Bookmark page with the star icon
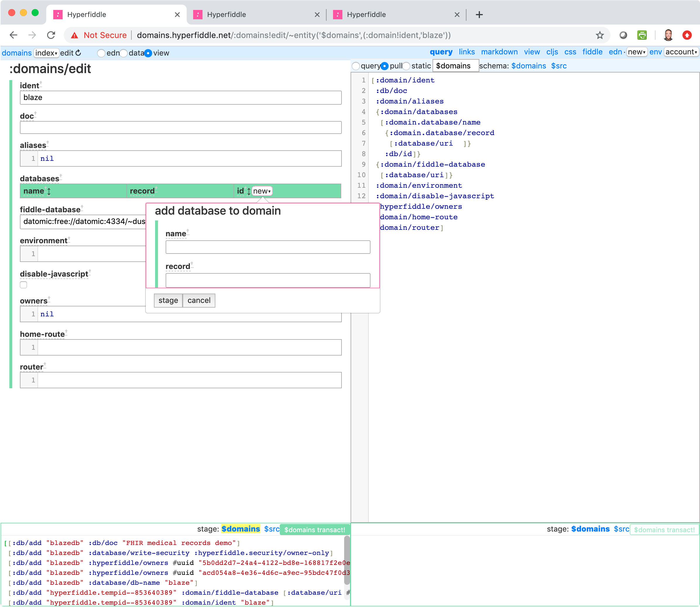700x607 pixels. pos(600,35)
